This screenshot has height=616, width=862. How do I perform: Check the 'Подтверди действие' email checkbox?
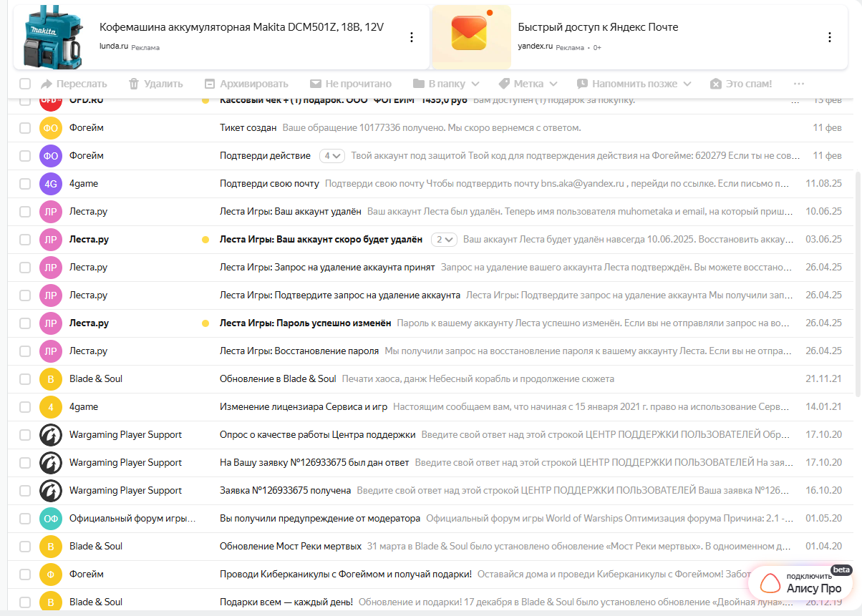coord(25,156)
